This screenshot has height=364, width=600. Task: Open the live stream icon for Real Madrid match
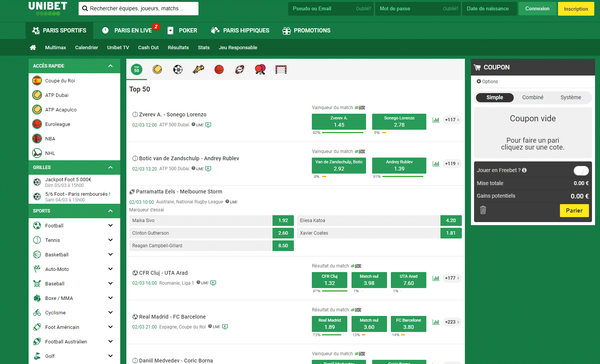coord(225,327)
